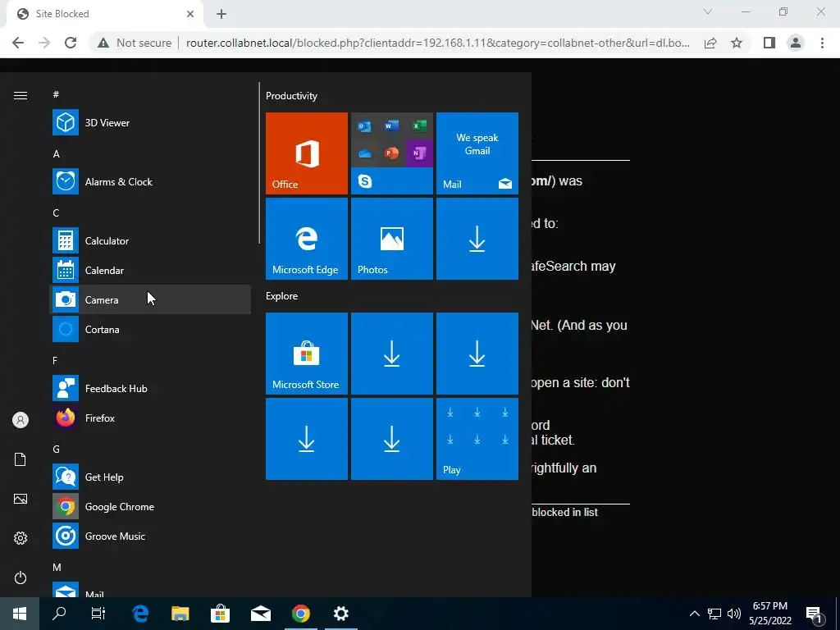This screenshot has height=630, width=840.
Task: Click the download tile beside Photos
Action: point(477,239)
